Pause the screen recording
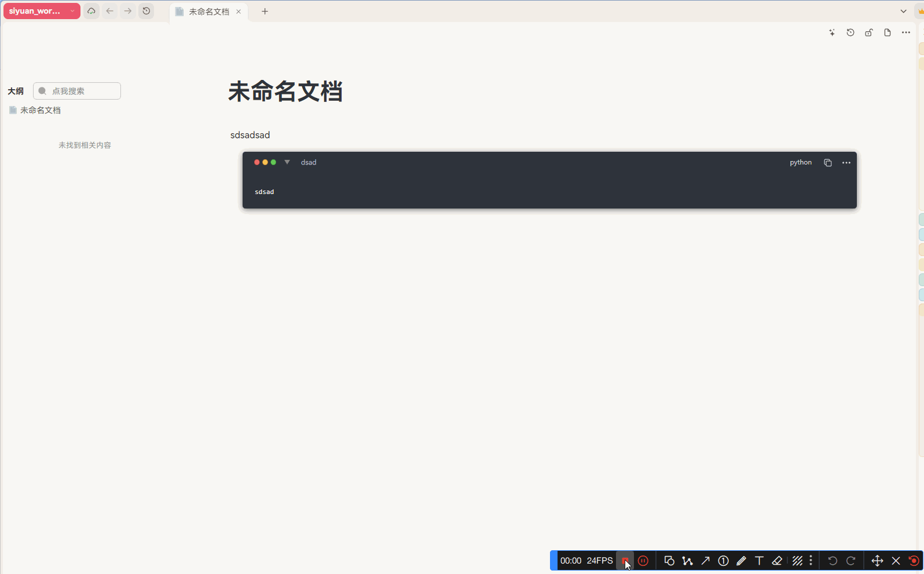 click(x=643, y=561)
